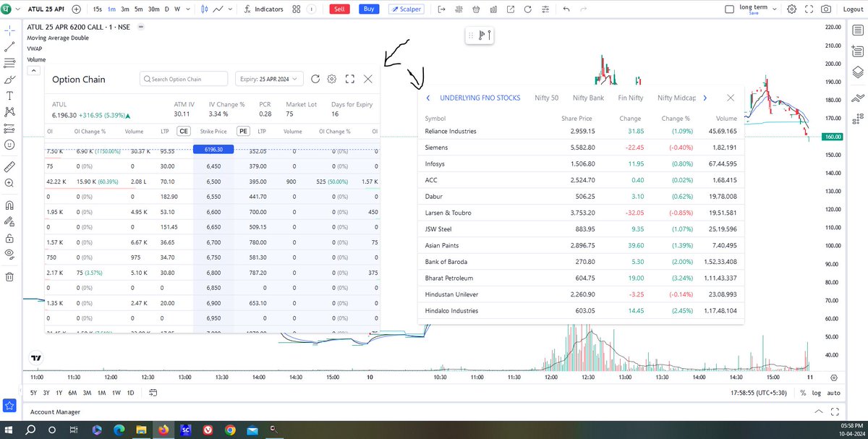Open chart settings gear in top bar
The height and width of the screenshot is (439, 868).
[792, 9]
